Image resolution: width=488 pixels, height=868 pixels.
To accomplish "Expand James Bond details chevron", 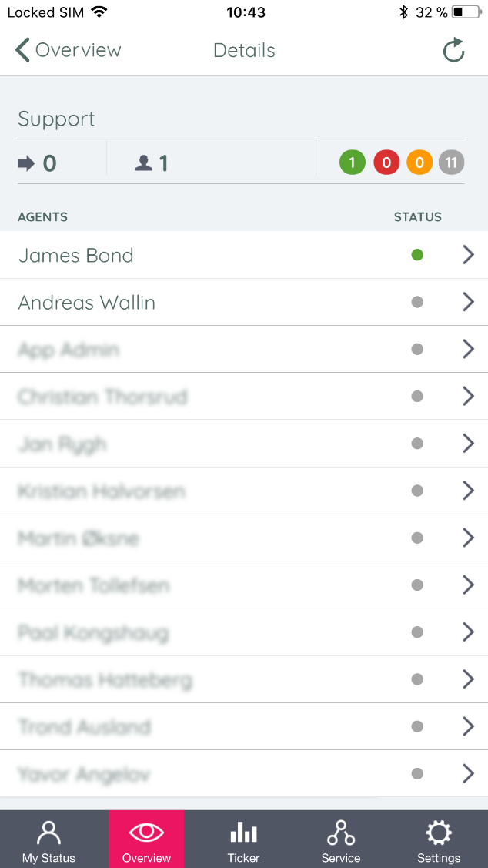I will pyautogui.click(x=468, y=255).
